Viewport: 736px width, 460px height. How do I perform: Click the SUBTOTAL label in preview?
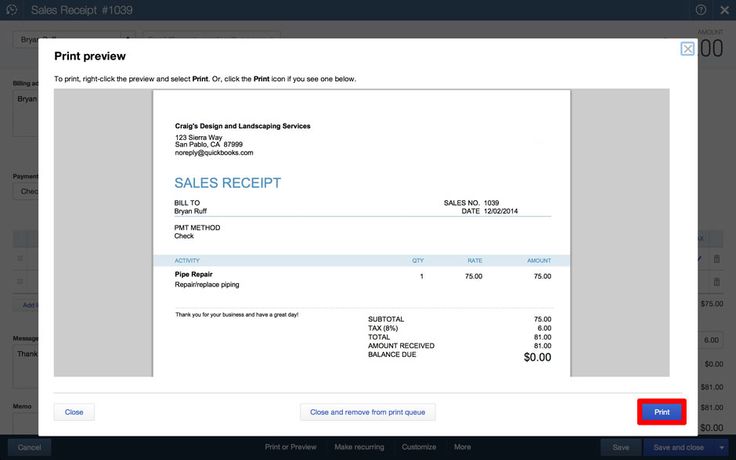point(386,319)
